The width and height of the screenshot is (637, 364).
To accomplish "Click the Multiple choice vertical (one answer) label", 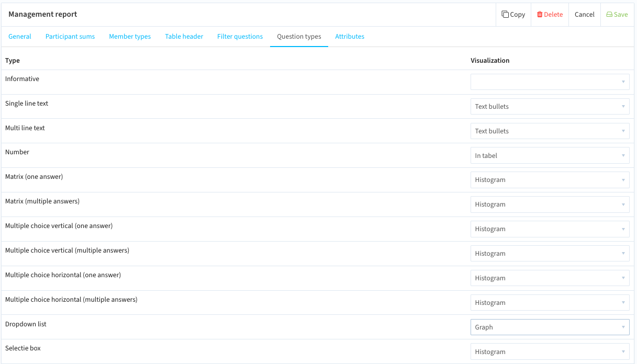I will (x=59, y=226).
